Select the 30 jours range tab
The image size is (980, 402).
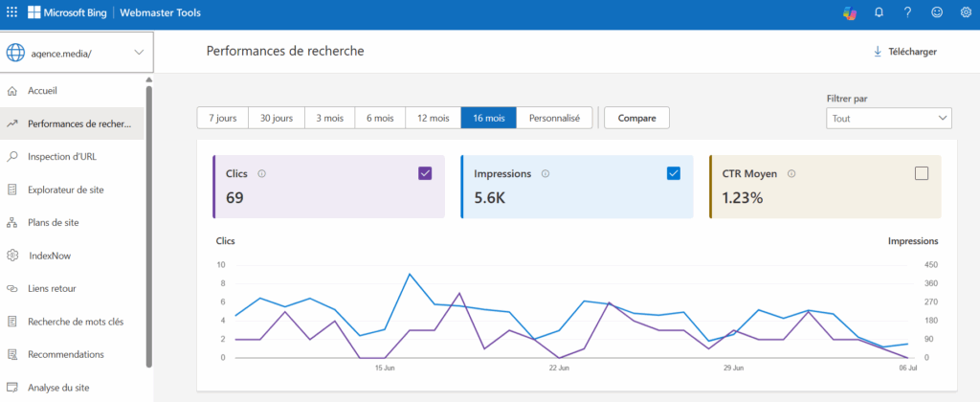point(277,118)
